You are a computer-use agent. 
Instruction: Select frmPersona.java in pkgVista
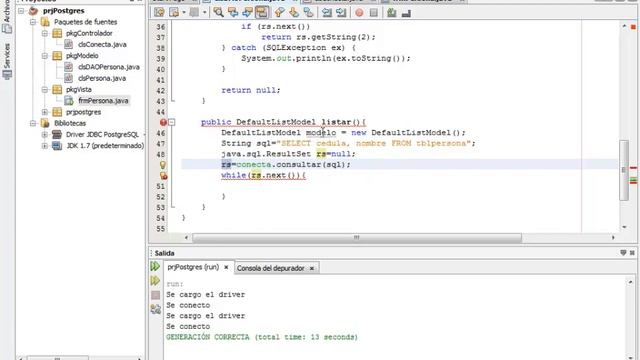coord(103,100)
